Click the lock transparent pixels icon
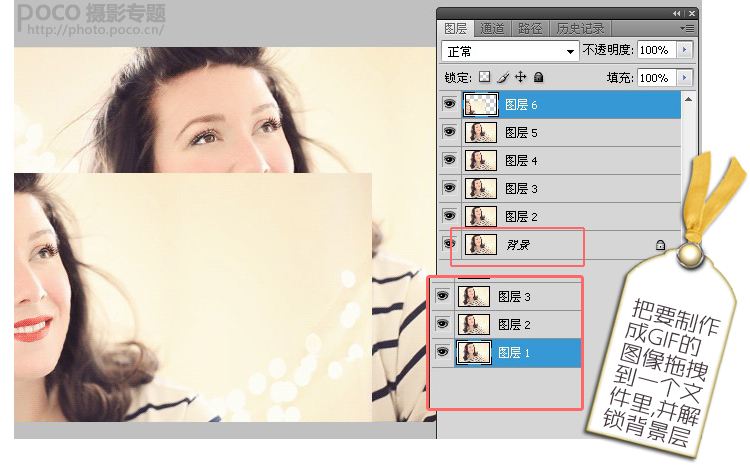 point(485,77)
